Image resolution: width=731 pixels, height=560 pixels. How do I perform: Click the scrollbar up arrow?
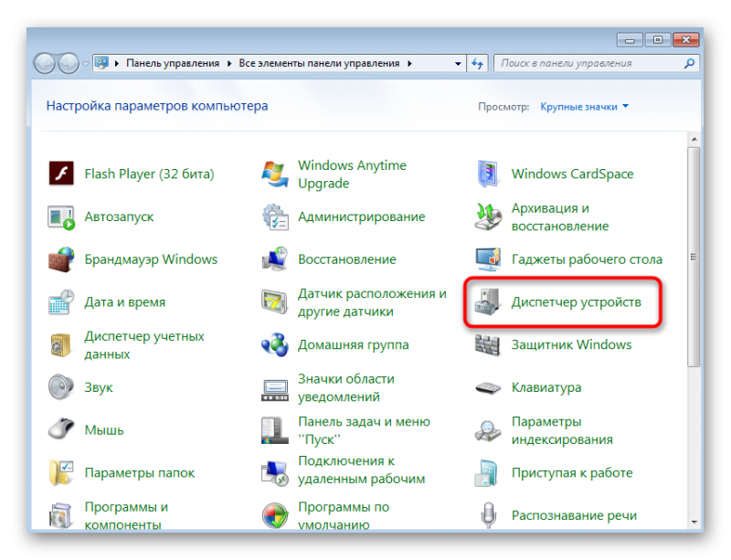point(694,140)
